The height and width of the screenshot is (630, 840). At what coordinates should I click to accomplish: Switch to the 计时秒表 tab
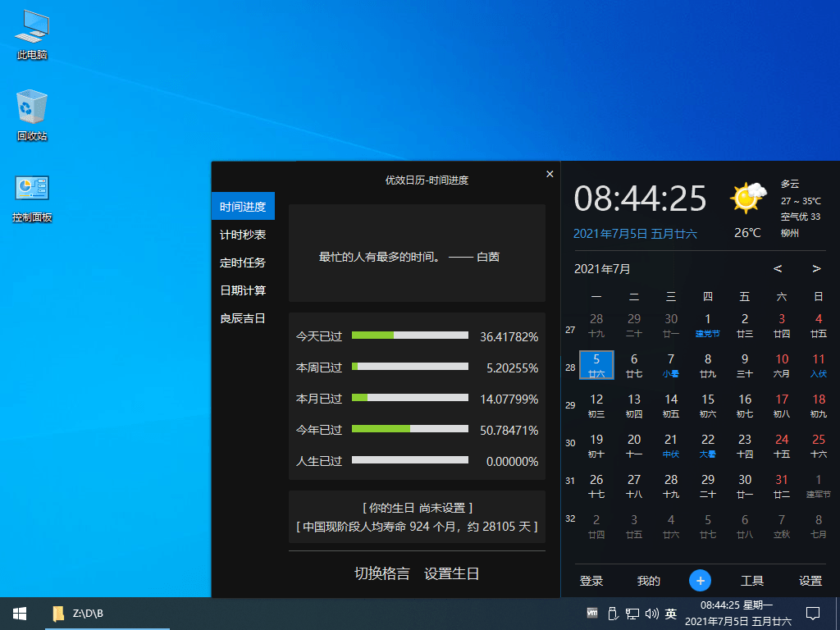pyautogui.click(x=242, y=235)
